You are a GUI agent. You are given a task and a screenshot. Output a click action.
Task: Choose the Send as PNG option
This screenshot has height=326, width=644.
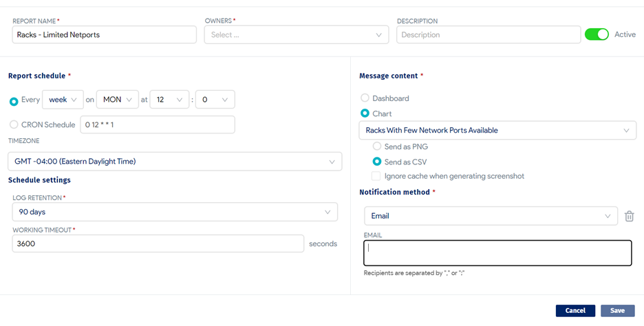(376, 146)
